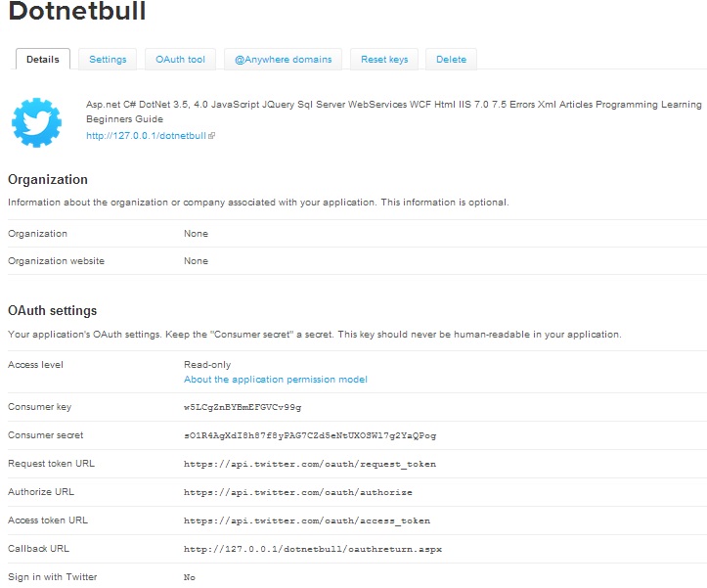
Task: Click the Organization section heading
Action: click(48, 179)
